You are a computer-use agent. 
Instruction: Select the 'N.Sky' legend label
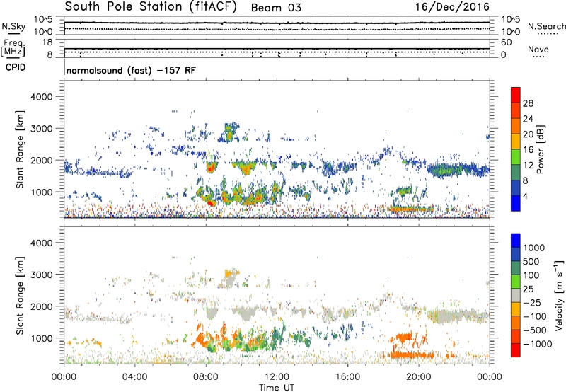pyautogui.click(x=13, y=26)
